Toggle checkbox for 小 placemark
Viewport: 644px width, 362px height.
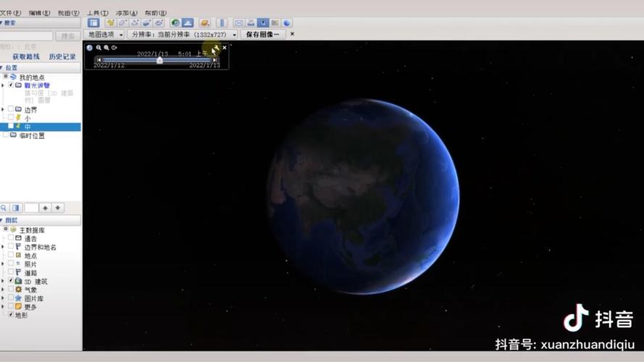tap(11, 117)
